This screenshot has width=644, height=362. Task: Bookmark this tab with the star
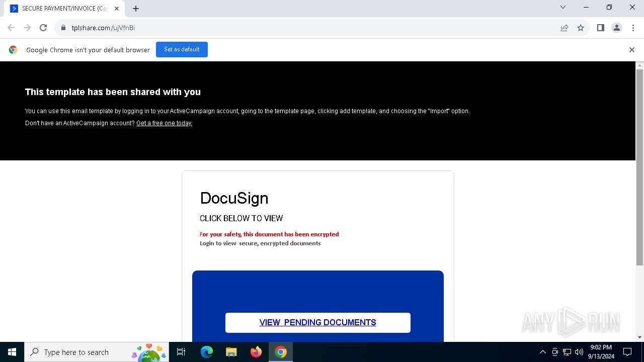click(x=581, y=28)
